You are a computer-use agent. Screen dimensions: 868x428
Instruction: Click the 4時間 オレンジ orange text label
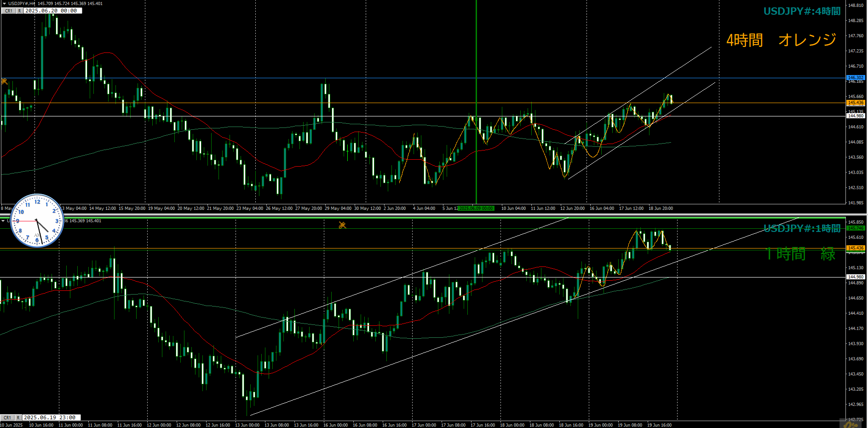(x=781, y=40)
